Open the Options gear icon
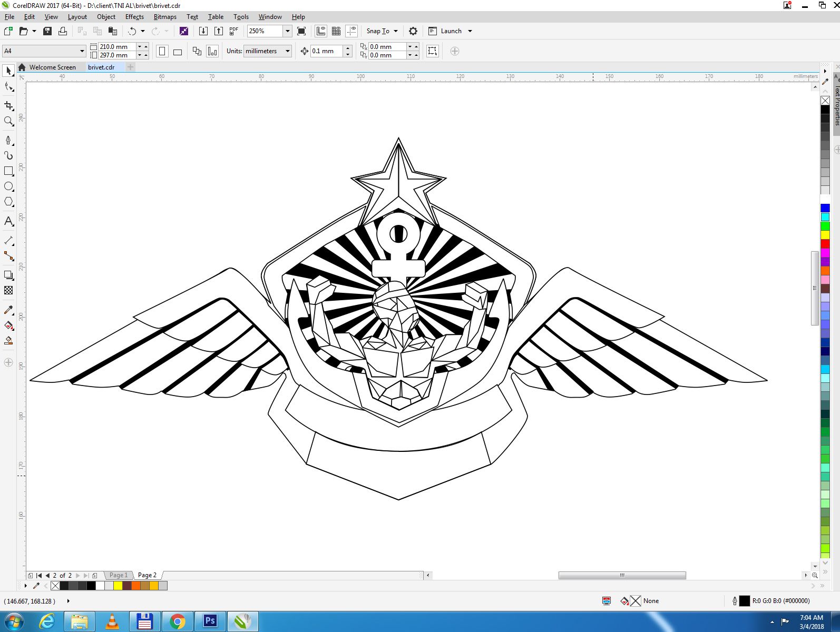The width and height of the screenshot is (840, 632). tap(413, 31)
